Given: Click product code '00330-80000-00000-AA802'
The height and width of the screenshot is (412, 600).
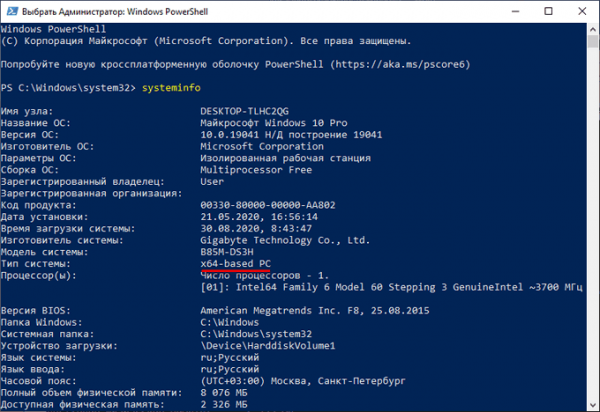Looking at the screenshot, I should click(267, 205).
